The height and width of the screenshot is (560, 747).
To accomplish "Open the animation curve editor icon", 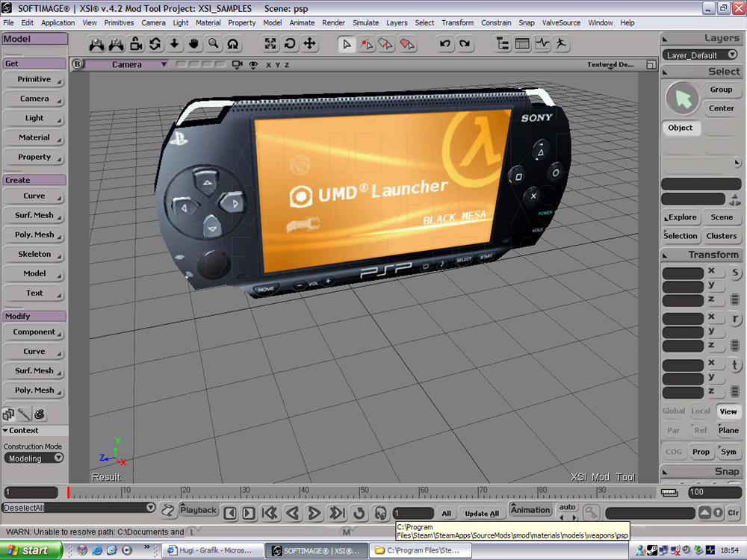I will click(542, 44).
